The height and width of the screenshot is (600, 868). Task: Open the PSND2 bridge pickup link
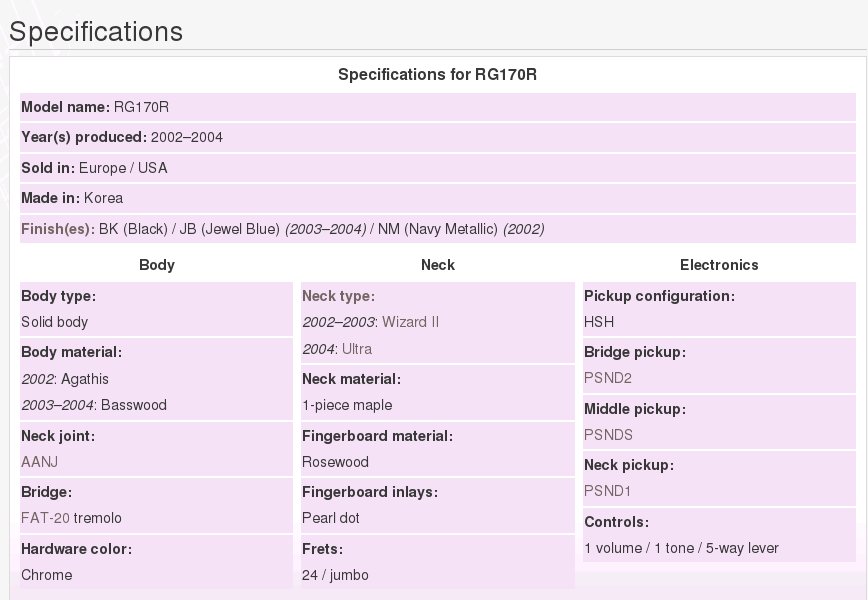point(608,378)
